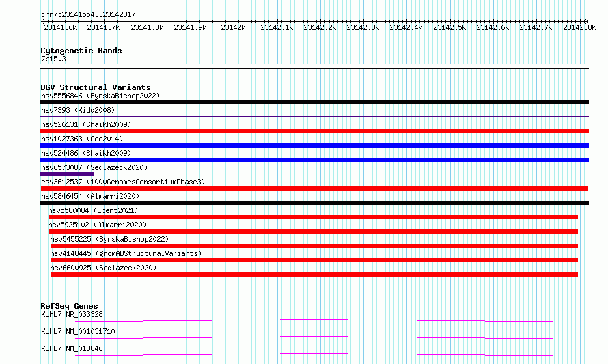Click the RefSeq Genes track title
The height and width of the screenshot is (364, 608).
(x=69, y=306)
